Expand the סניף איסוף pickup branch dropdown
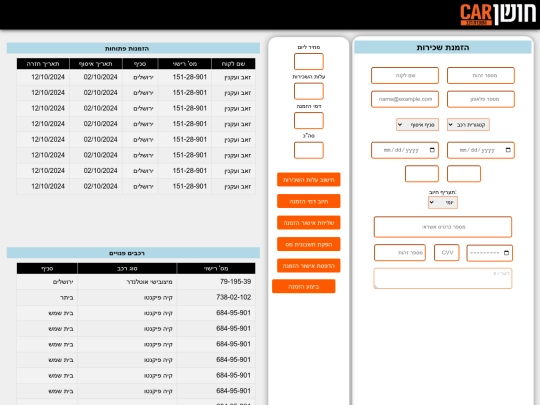Viewport: 540px width, 405px height. pyautogui.click(x=417, y=125)
